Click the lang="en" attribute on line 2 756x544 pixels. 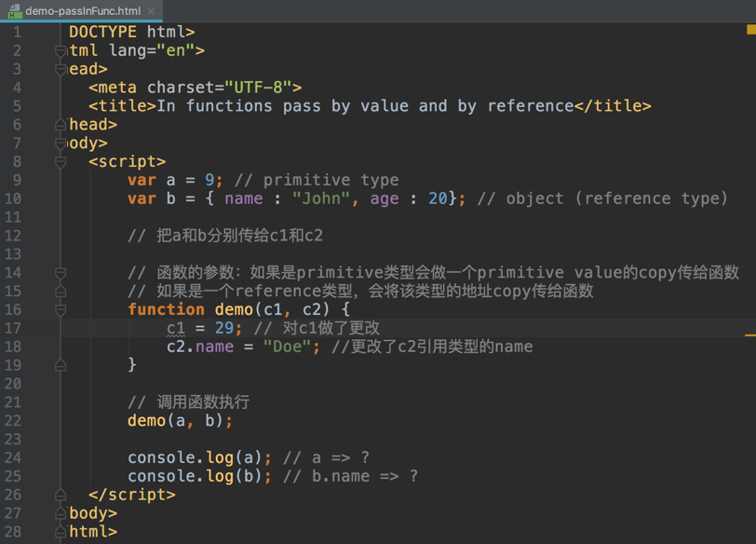tap(152, 50)
